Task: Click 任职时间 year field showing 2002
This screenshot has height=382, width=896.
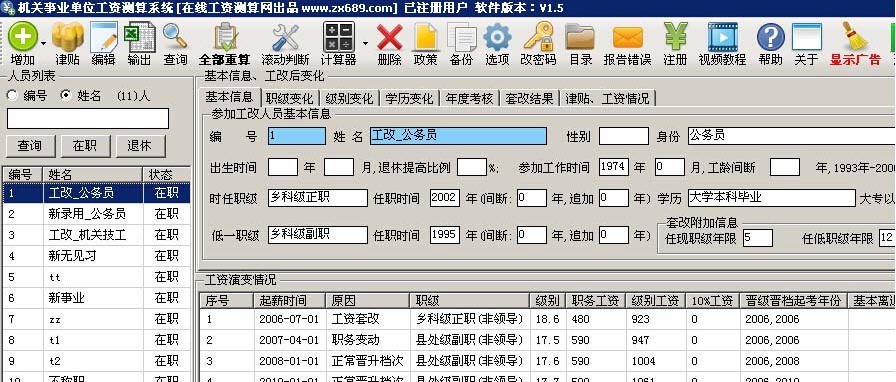Action: [445, 198]
